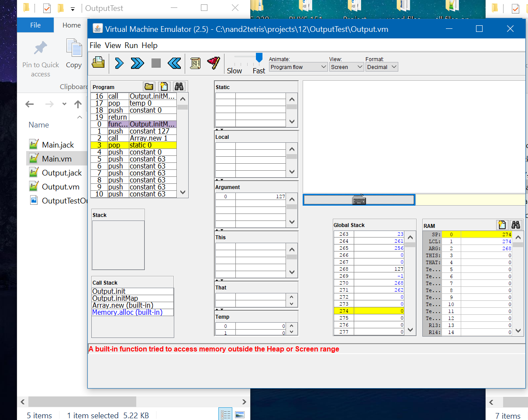Enable keyboard input via keyboard button
The width and height of the screenshot is (528, 420).
359,200
